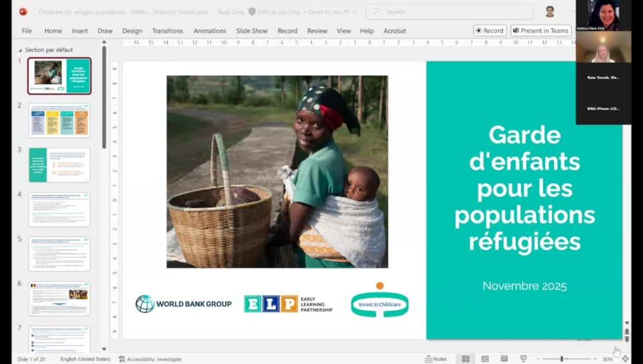
Task: Collapse the Section par défaut section
Action: click(20, 50)
